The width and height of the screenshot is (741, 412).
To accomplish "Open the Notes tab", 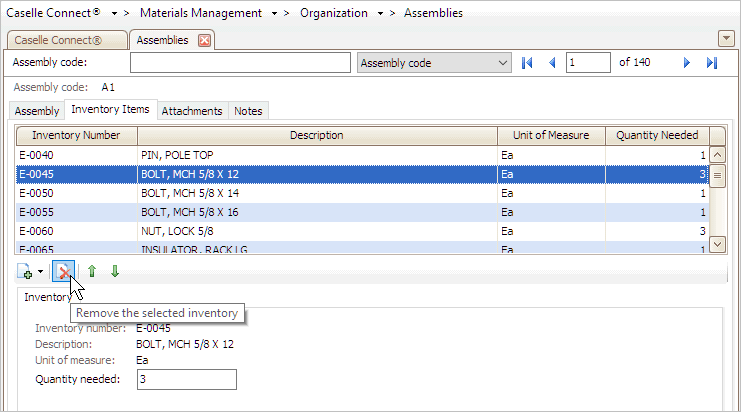I will pos(248,111).
